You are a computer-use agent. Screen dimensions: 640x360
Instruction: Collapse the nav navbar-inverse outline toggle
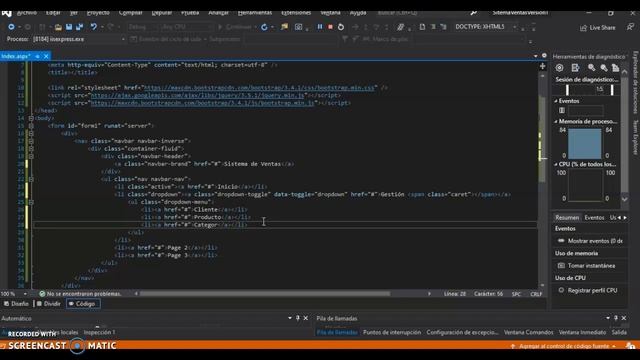point(31,141)
